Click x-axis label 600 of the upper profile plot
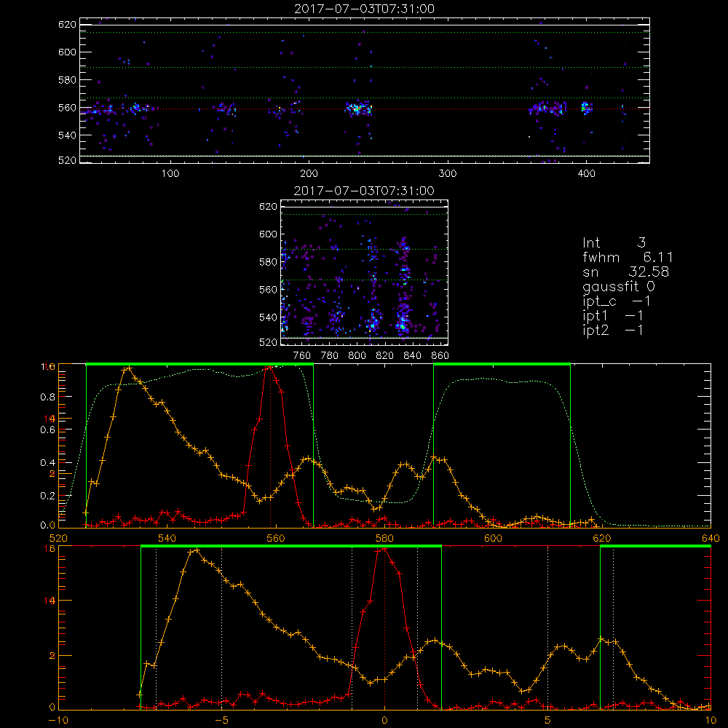This screenshot has height=728, width=728. click(x=493, y=539)
